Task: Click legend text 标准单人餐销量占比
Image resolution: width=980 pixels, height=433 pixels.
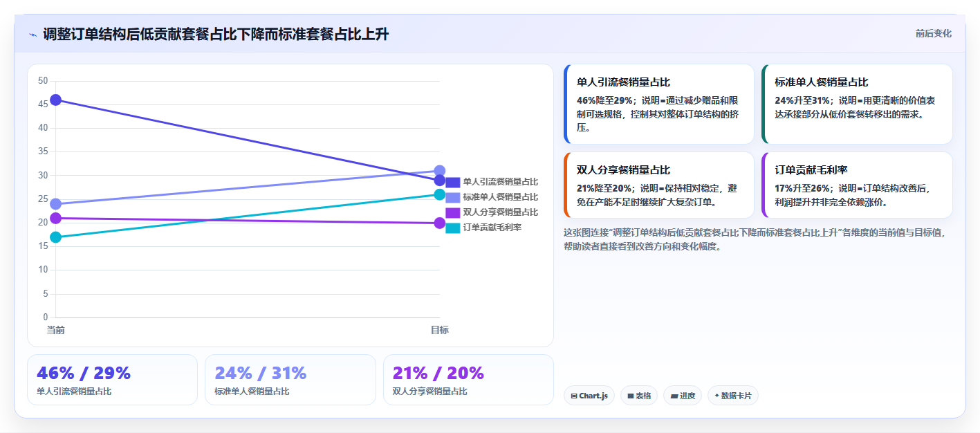Action: pos(501,197)
